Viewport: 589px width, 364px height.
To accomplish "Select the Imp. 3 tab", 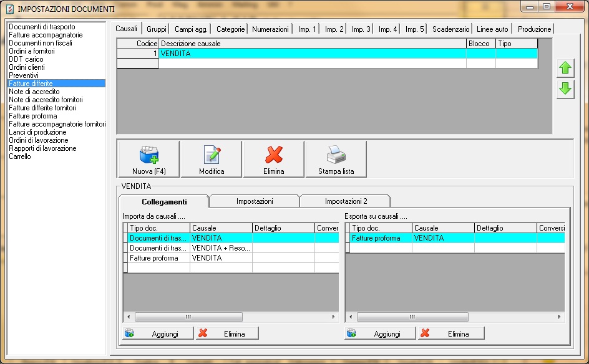I will tap(361, 29).
